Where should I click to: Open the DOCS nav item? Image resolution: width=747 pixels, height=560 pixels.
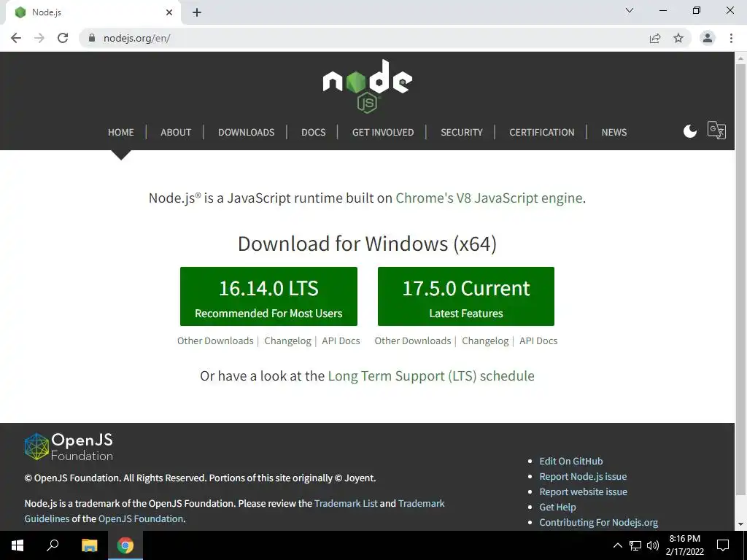[314, 133]
